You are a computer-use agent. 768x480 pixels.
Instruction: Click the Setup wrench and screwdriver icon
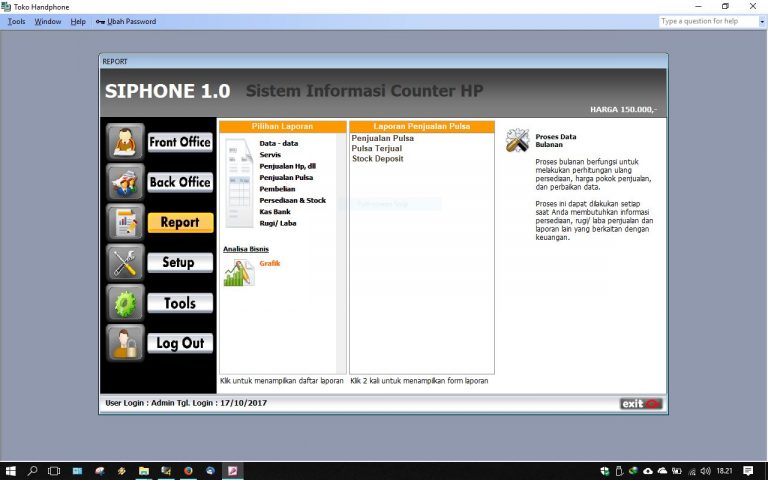pos(125,263)
